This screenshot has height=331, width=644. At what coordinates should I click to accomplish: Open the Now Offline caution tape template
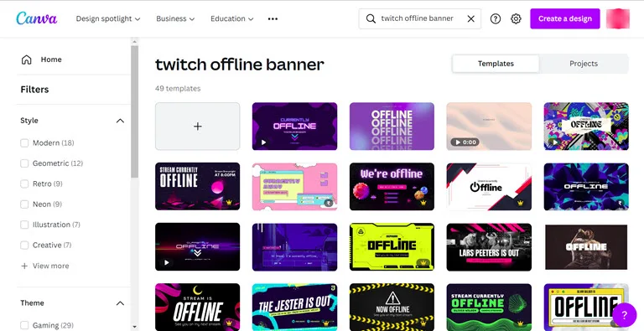(392, 307)
